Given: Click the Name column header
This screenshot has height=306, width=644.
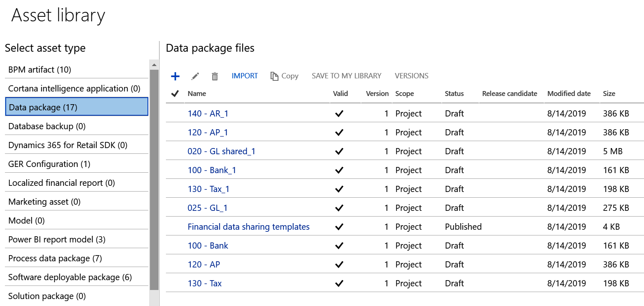Looking at the screenshot, I should pyautogui.click(x=197, y=94).
